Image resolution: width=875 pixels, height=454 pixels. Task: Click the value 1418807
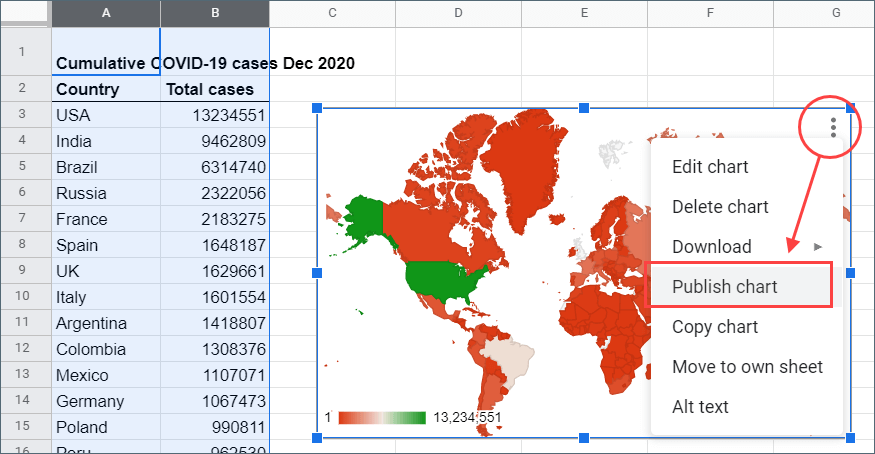pos(215,323)
